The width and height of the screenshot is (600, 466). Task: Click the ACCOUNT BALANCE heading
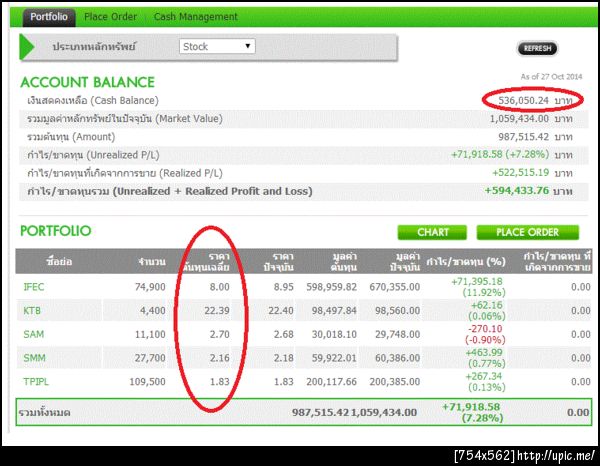coord(88,82)
